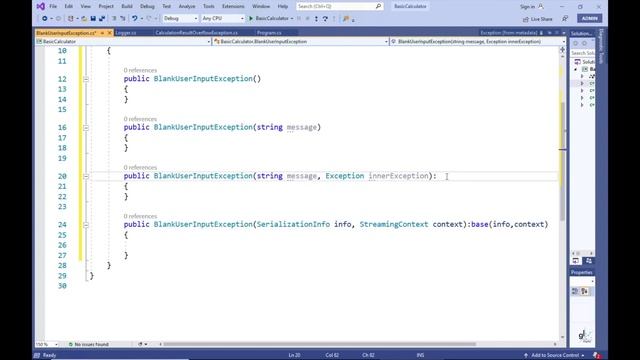Click the Undo arrow icon

tap(134, 18)
